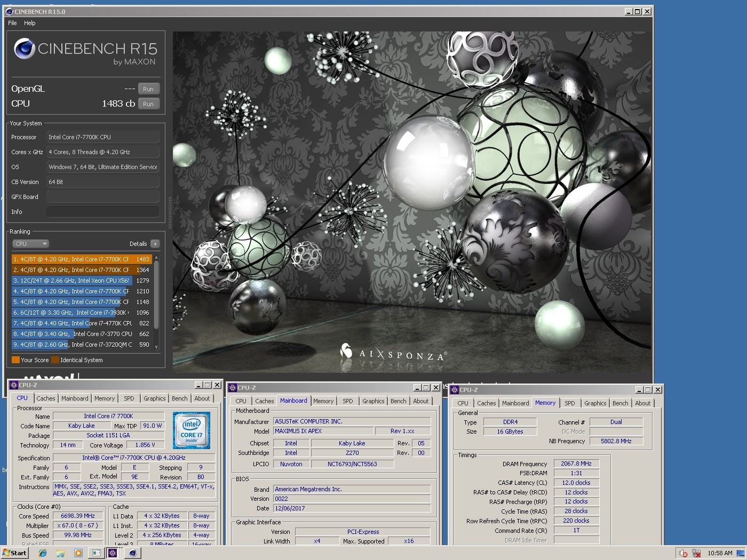Run the OpenGL benchmark
Viewport: 747px width, 560px height.
pyautogui.click(x=148, y=89)
